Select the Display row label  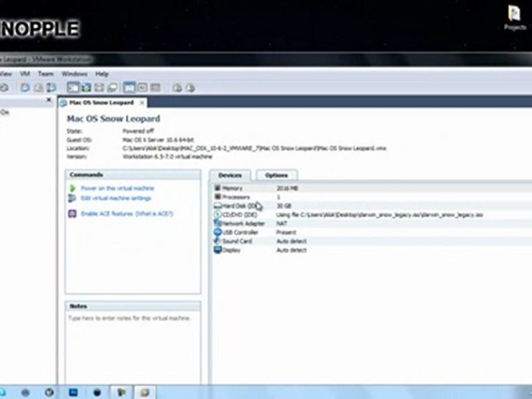coord(232,250)
